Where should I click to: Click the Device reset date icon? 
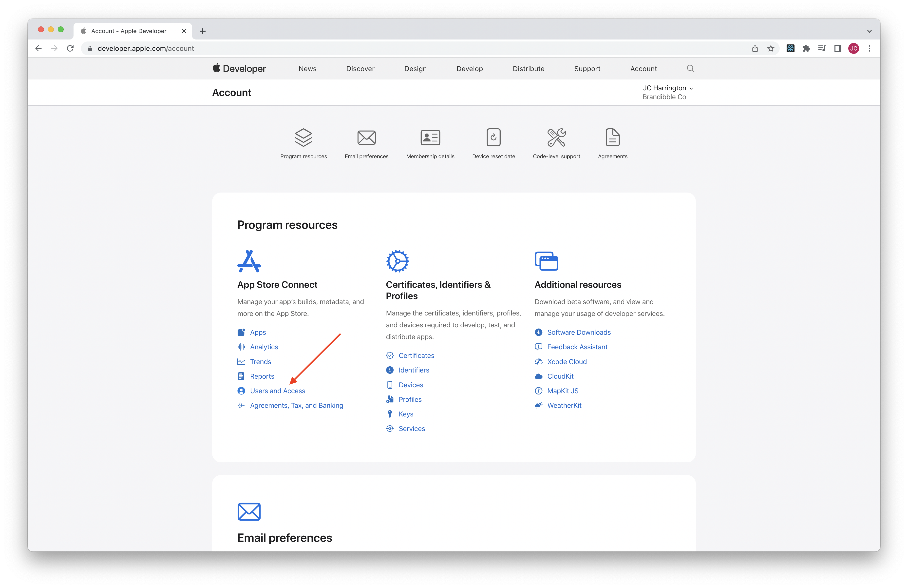(493, 137)
